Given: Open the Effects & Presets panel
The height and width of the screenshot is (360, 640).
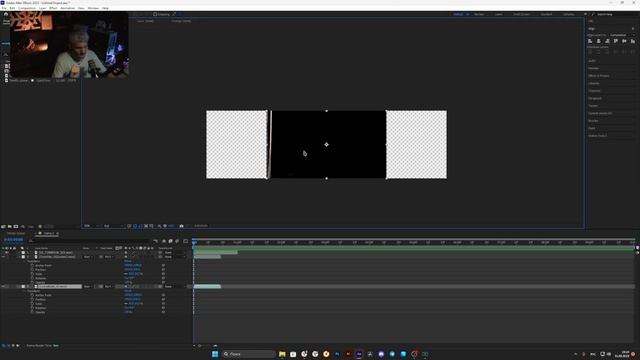Looking at the screenshot, I should click(x=599, y=76).
